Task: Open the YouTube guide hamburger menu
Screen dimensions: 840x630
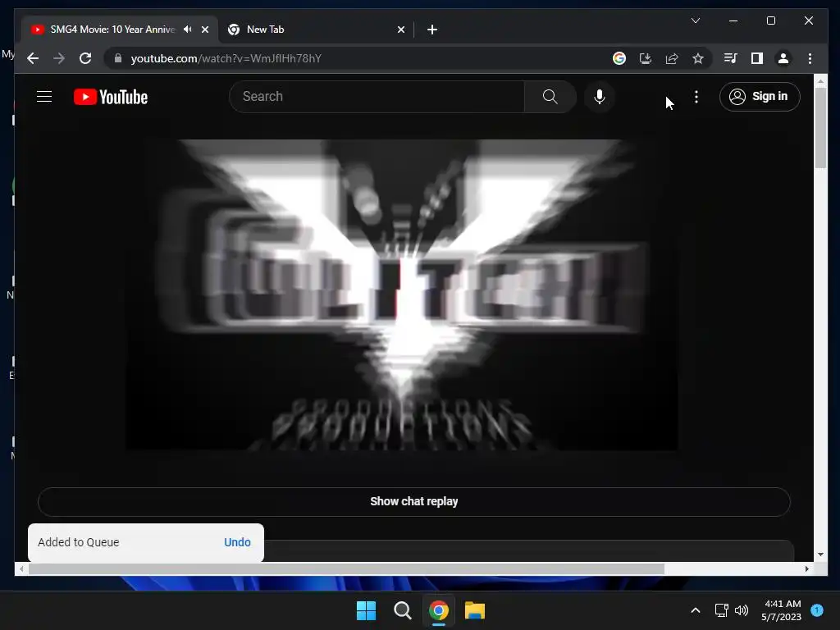Action: point(44,97)
